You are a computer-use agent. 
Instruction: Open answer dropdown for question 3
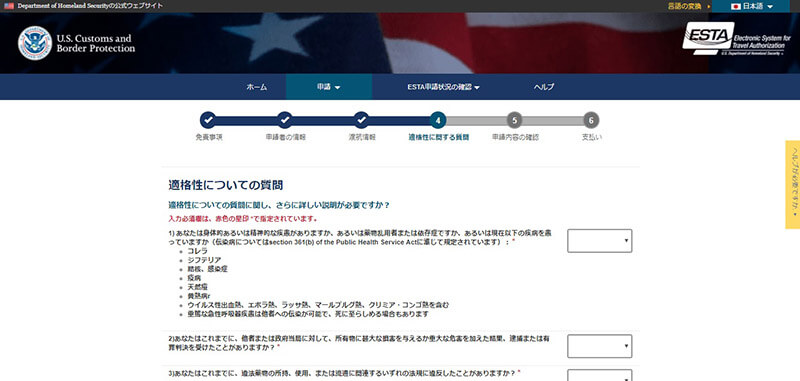click(599, 375)
